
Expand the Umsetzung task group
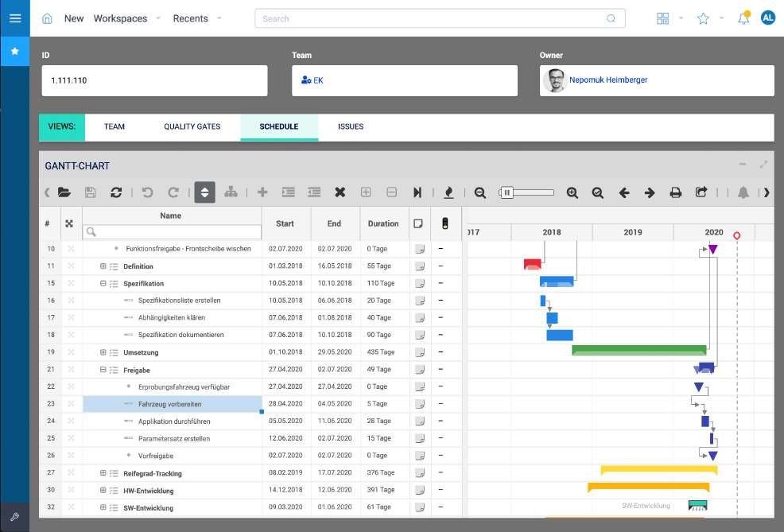click(103, 352)
